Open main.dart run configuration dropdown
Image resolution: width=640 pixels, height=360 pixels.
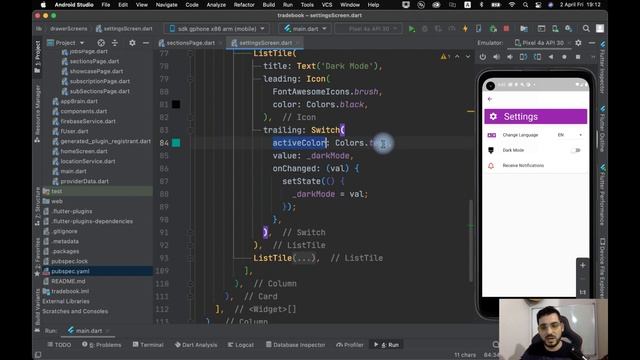pyautogui.click(x=305, y=29)
